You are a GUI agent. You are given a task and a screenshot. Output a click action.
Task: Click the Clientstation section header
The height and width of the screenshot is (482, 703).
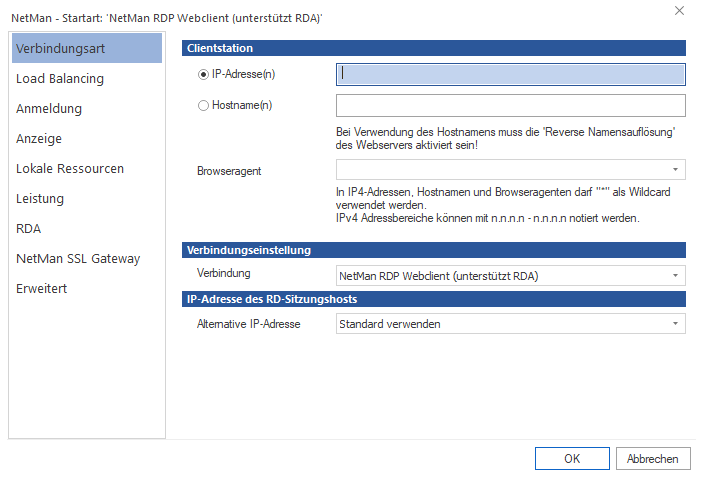click(435, 48)
